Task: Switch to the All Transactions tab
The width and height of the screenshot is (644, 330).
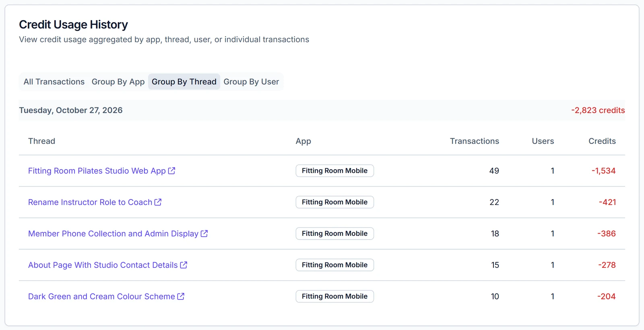Action: pos(54,82)
